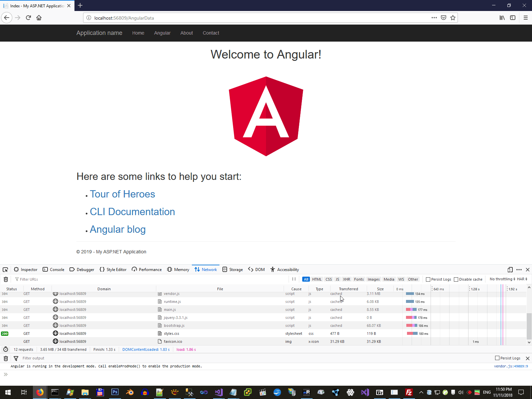The height and width of the screenshot is (399, 532).
Task: Switch to the Inspector tab
Action: [x=26, y=270]
